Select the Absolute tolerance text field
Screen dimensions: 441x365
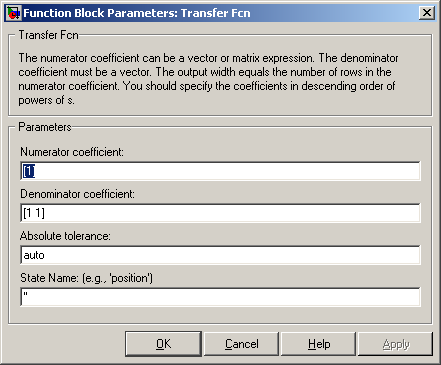point(220,255)
